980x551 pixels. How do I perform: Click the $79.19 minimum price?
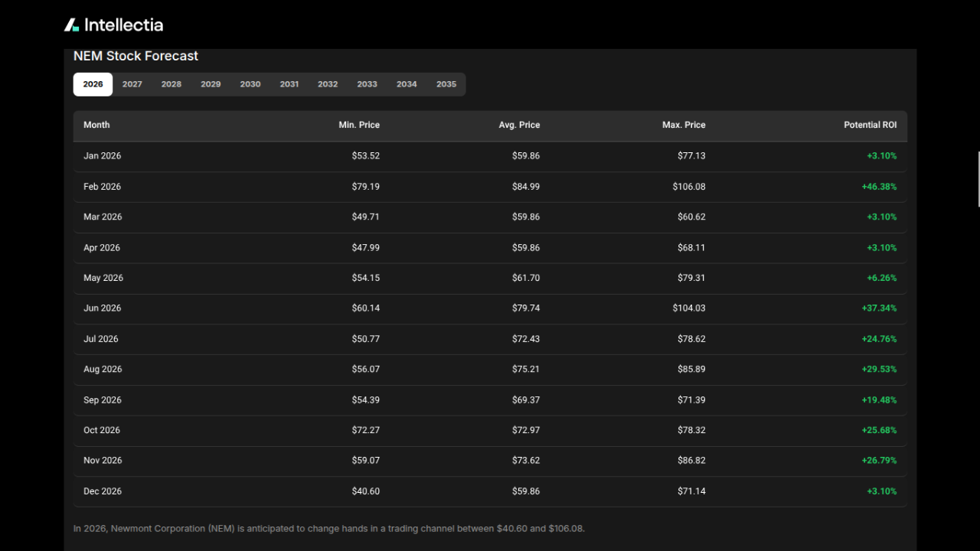tap(366, 187)
